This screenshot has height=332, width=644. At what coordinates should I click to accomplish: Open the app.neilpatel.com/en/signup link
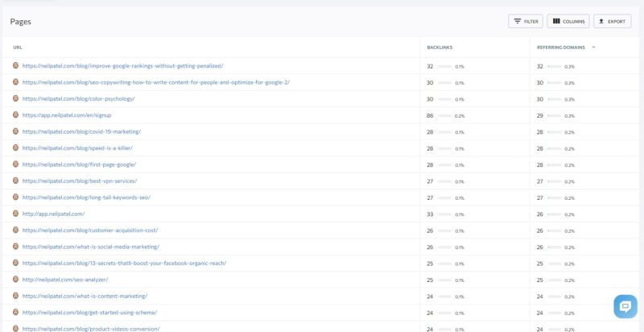tap(67, 115)
